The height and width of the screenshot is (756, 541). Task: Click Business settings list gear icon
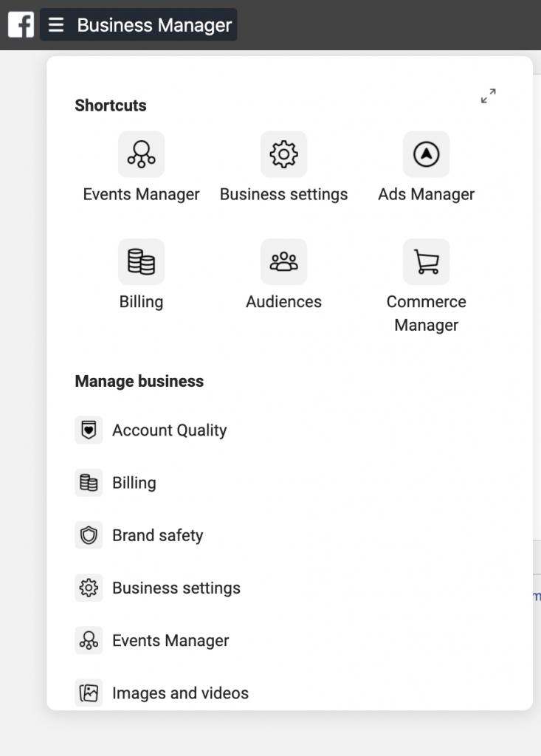pyautogui.click(x=89, y=588)
